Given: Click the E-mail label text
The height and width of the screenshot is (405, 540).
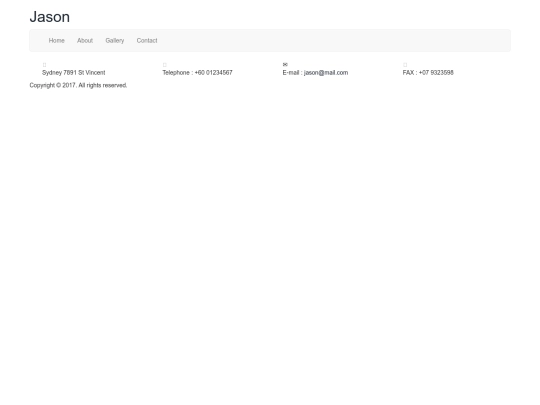Looking at the screenshot, I should point(291,73).
